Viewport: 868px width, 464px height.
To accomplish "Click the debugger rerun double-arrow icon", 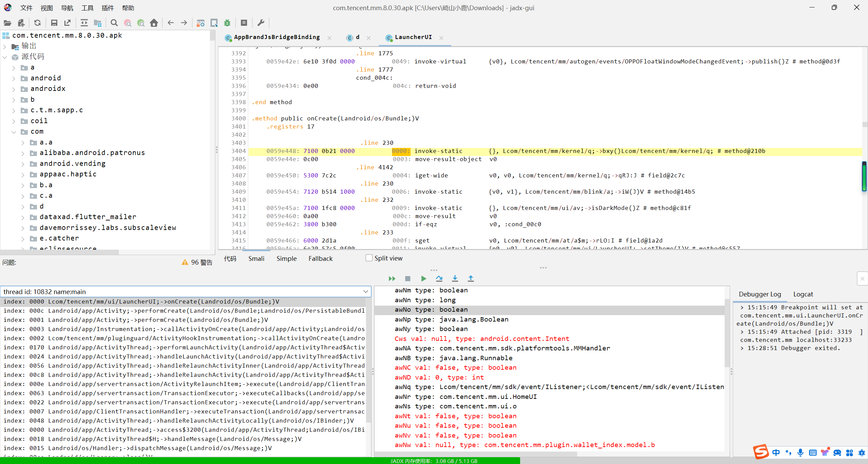I will [x=392, y=278].
